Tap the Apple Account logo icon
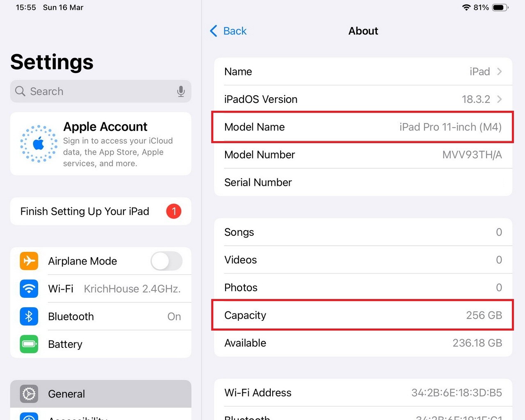 (39, 144)
